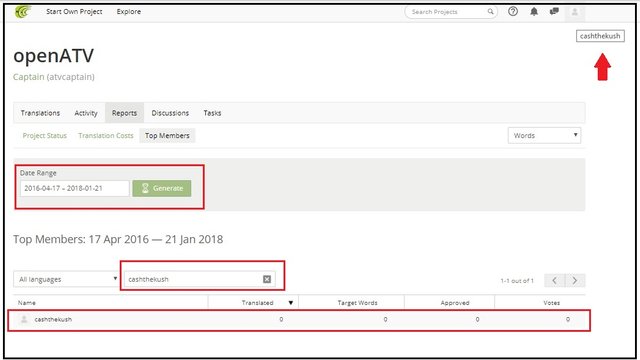This screenshot has width=640, height=360.
Task: Open the messages chat icon
Action: point(554,11)
